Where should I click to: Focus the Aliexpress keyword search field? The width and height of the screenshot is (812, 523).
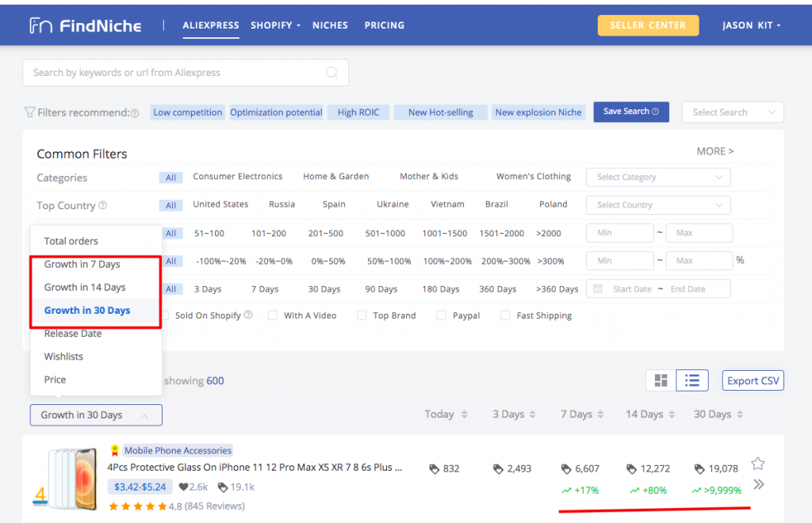[x=186, y=72]
